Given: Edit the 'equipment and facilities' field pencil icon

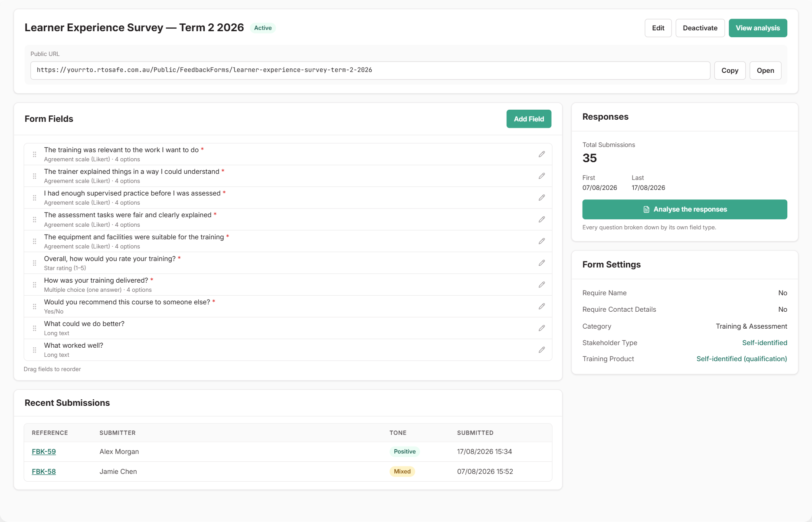Looking at the screenshot, I should (541, 241).
